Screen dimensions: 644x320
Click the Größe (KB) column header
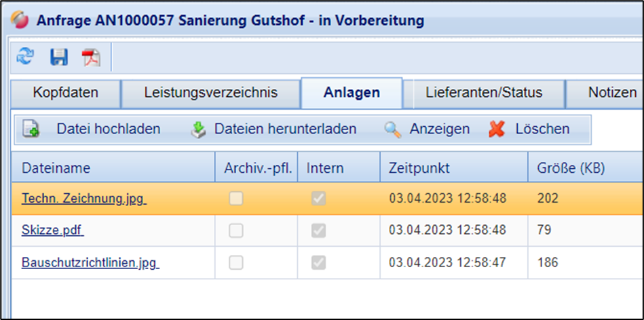pyautogui.click(x=571, y=167)
